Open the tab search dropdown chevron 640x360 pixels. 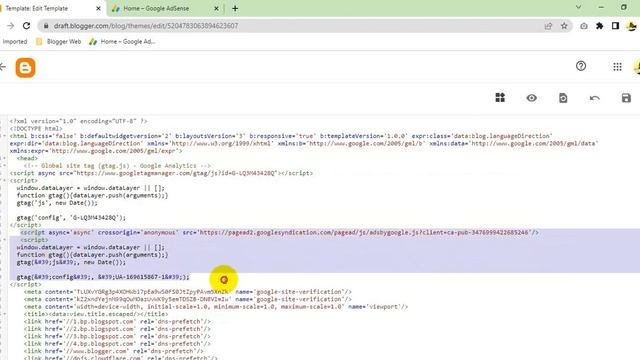pyautogui.click(x=578, y=7)
